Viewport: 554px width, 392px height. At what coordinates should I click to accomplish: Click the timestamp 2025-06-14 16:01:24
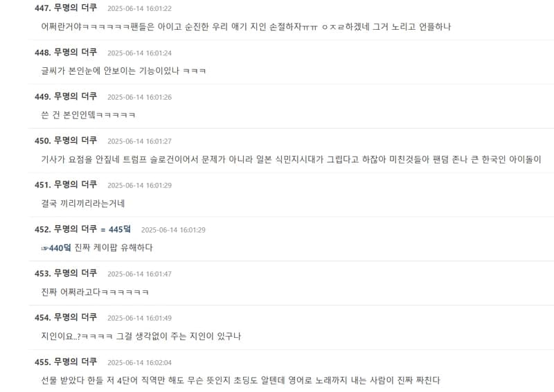click(140, 53)
